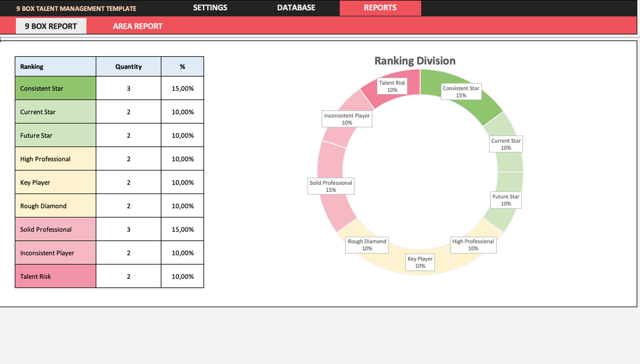The height and width of the screenshot is (364, 640).
Task: Open the DATABASE tab
Action: tap(296, 7)
